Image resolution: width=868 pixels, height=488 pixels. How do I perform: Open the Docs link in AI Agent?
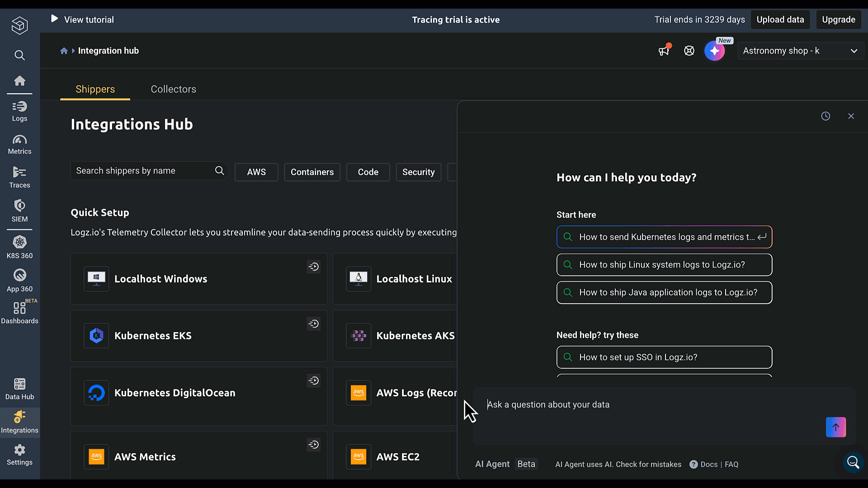click(708, 465)
